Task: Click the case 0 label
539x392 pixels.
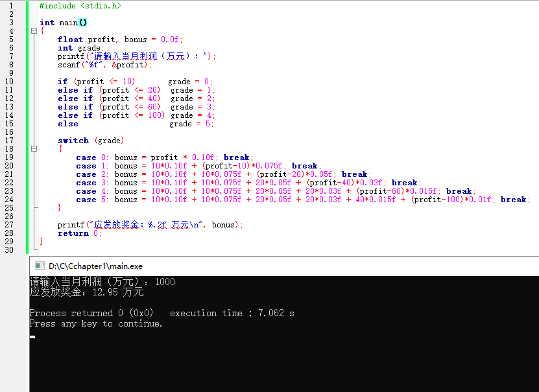Action: pos(92,157)
